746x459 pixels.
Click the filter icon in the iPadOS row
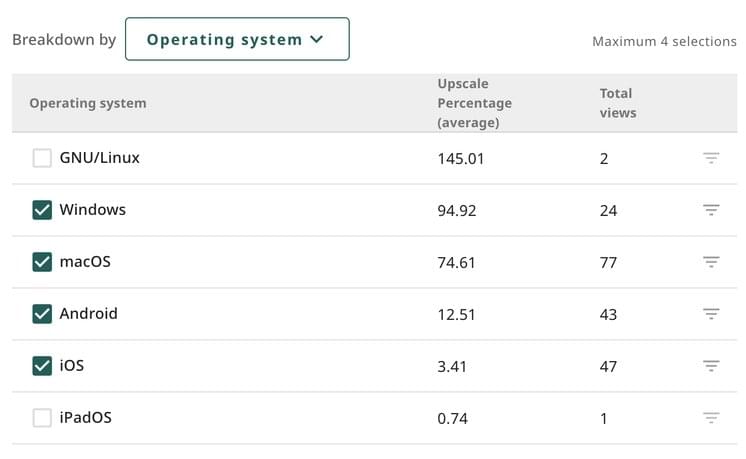tap(711, 418)
